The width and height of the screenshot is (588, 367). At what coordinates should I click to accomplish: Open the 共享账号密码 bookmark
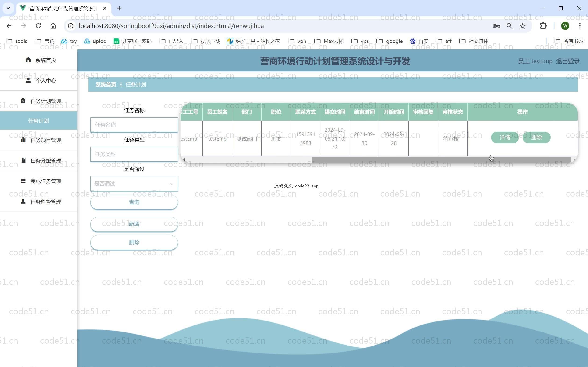133,41
